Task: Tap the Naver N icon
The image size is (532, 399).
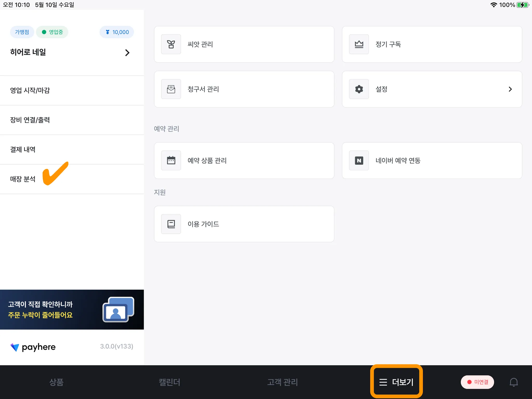Action: [359, 161]
